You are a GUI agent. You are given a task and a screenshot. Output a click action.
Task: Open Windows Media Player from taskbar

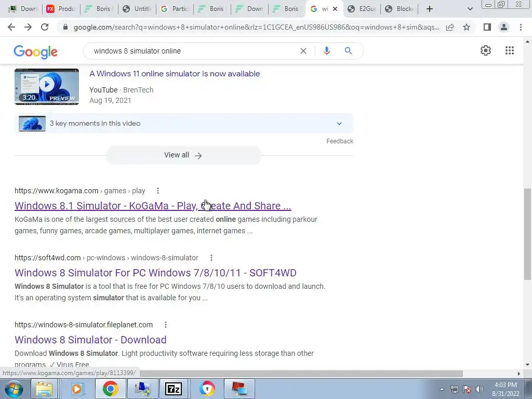pyautogui.click(x=77, y=389)
